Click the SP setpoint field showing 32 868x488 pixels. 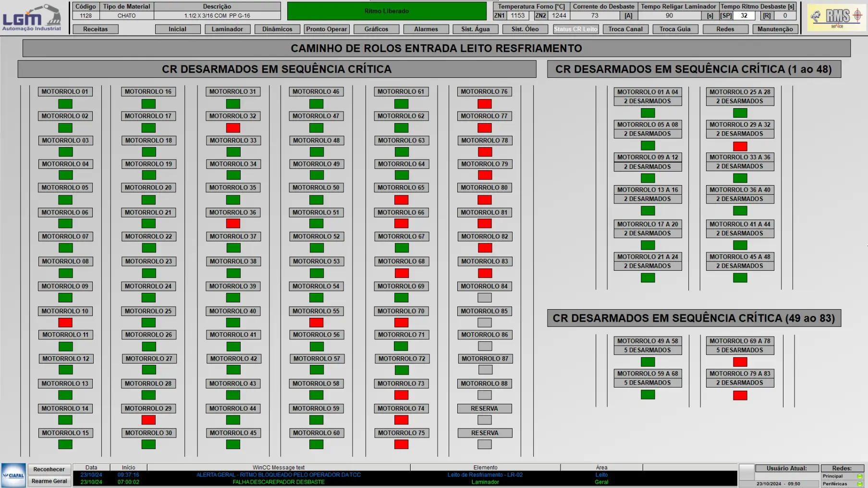click(744, 15)
